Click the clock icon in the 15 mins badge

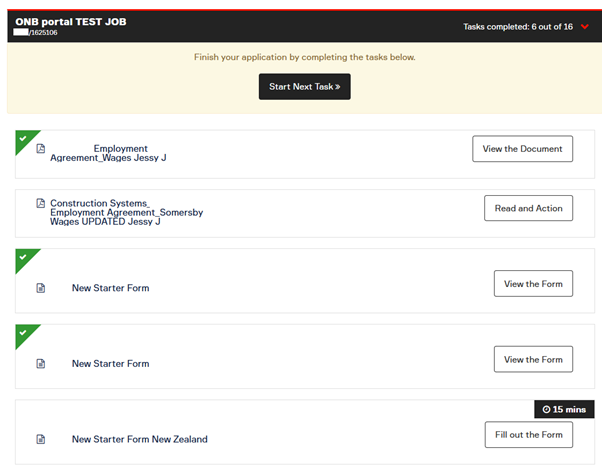(x=546, y=410)
